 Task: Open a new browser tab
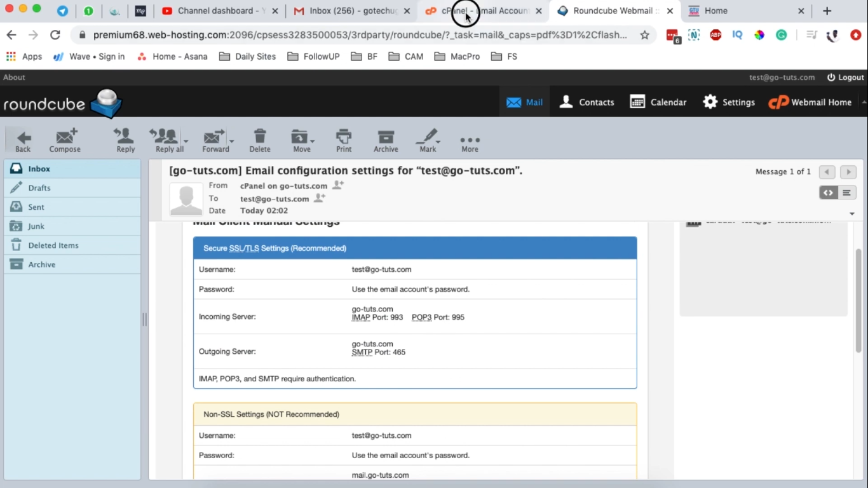(x=827, y=11)
